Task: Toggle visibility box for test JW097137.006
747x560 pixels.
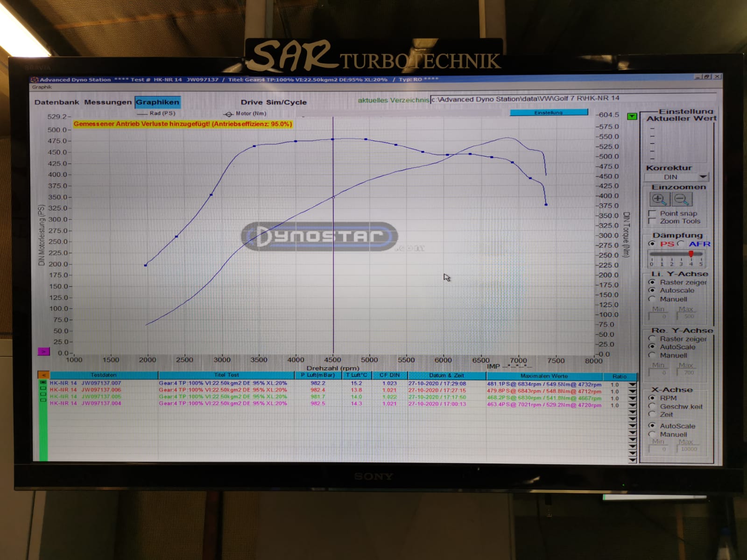Action: 43,389
